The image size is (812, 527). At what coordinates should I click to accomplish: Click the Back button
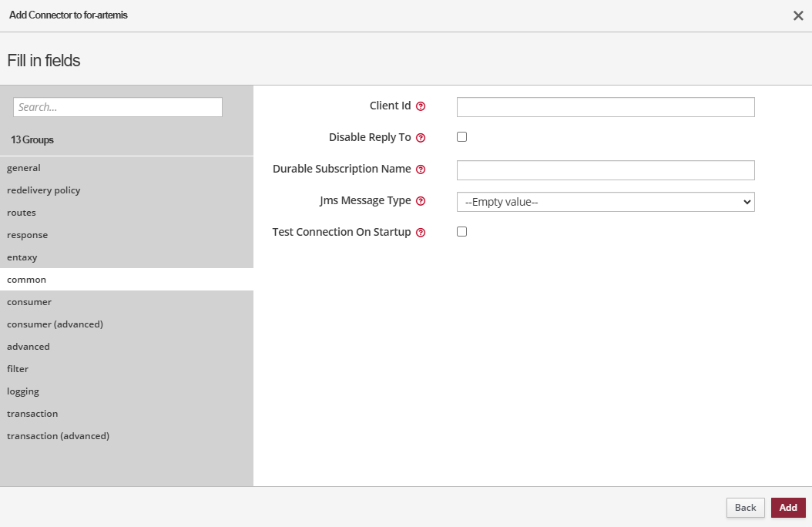(745, 508)
